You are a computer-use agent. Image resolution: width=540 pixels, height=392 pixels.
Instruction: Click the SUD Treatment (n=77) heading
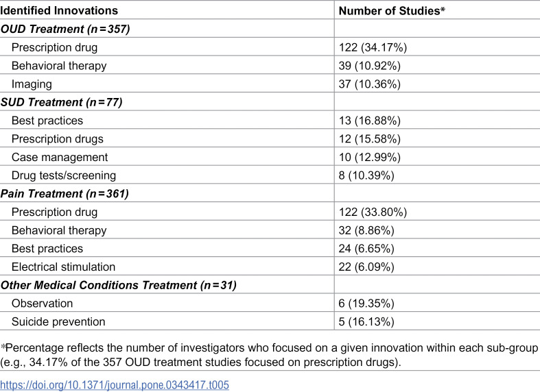pyautogui.click(x=61, y=102)
